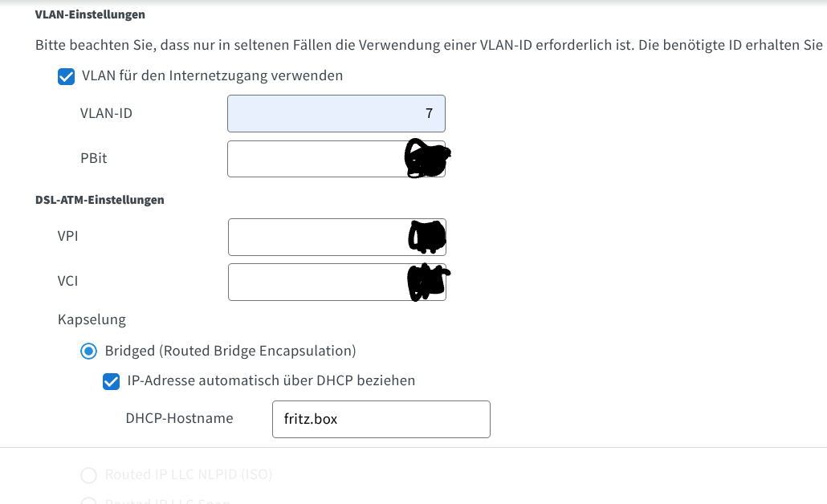Click the "Kapselung" section label
827x504 pixels.
[92, 320]
